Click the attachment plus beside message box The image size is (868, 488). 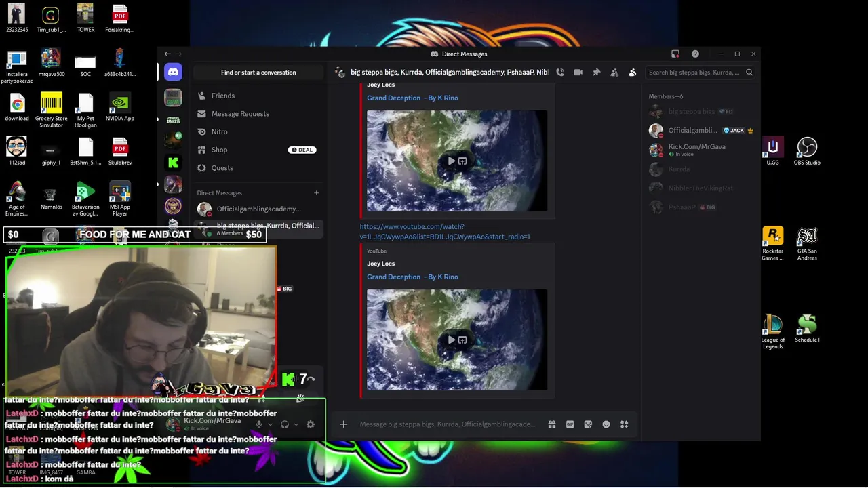point(344,424)
